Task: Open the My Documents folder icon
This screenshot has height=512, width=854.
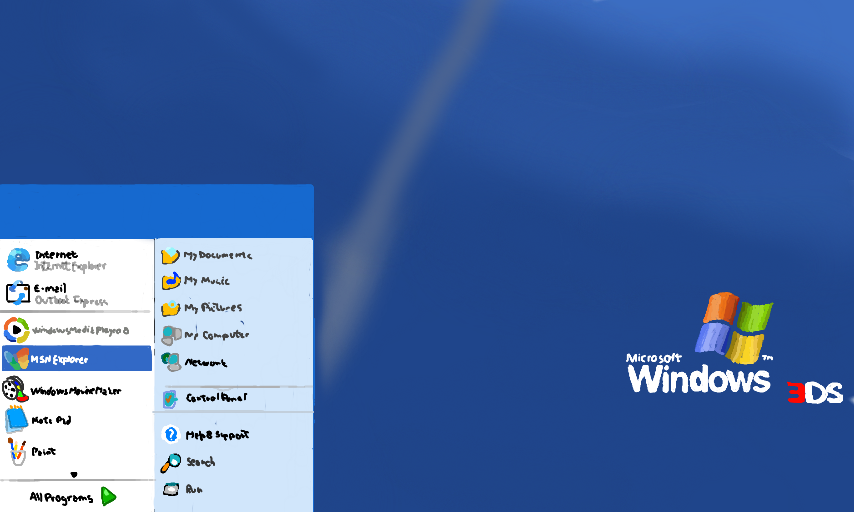Action: tap(170, 255)
